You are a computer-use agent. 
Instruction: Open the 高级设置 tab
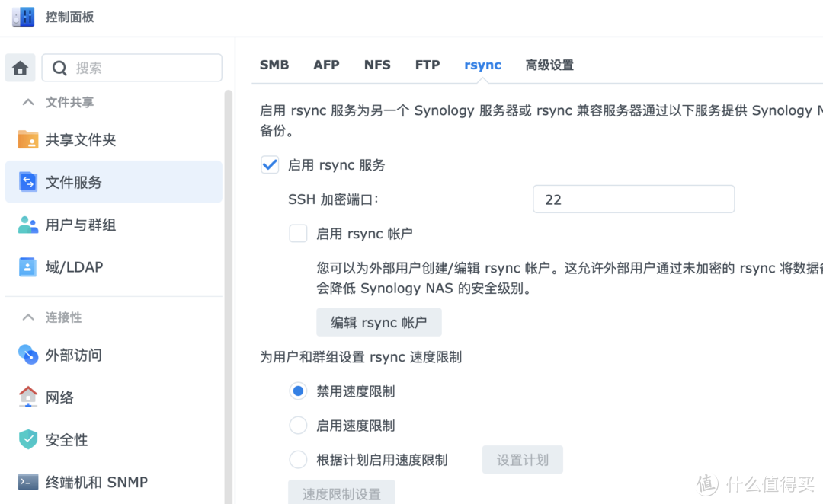tap(549, 65)
